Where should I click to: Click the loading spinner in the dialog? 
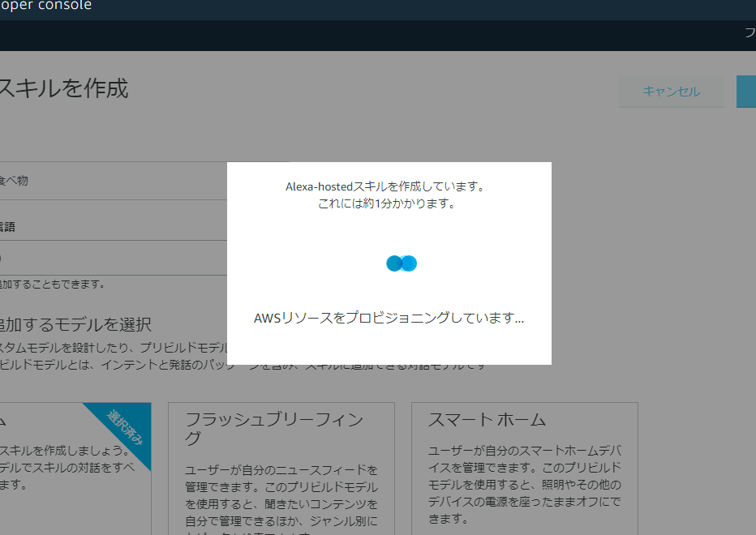(402, 263)
